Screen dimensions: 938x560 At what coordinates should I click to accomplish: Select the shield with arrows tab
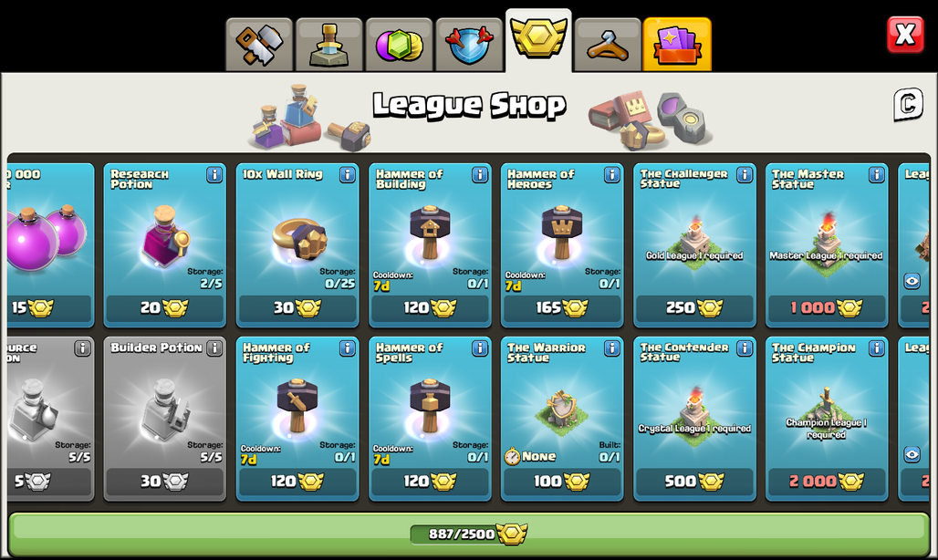469,45
